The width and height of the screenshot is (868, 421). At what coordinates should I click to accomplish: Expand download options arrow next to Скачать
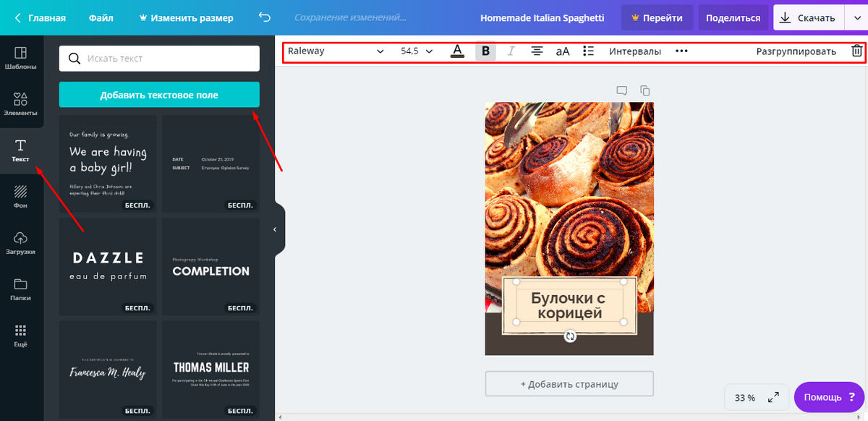(x=854, y=18)
